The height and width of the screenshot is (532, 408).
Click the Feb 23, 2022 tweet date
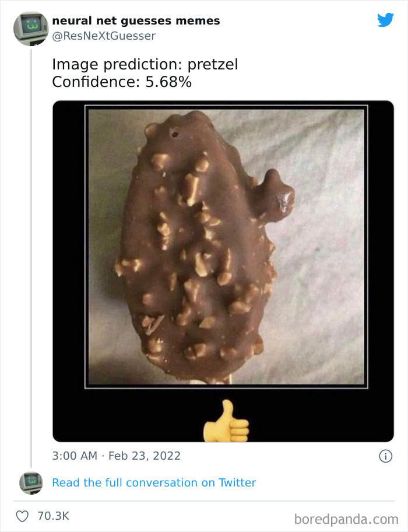(144, 456)
